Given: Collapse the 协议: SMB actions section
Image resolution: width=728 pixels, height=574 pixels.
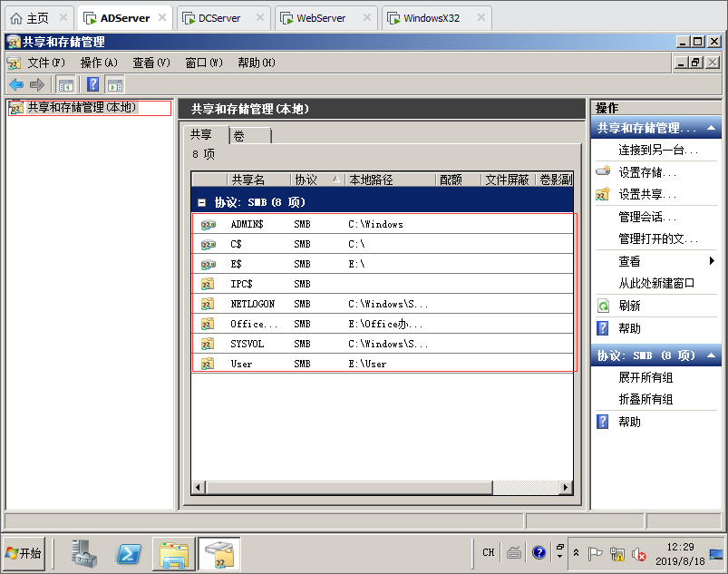Looking at the screenshot, I should [x=711, y=355].
